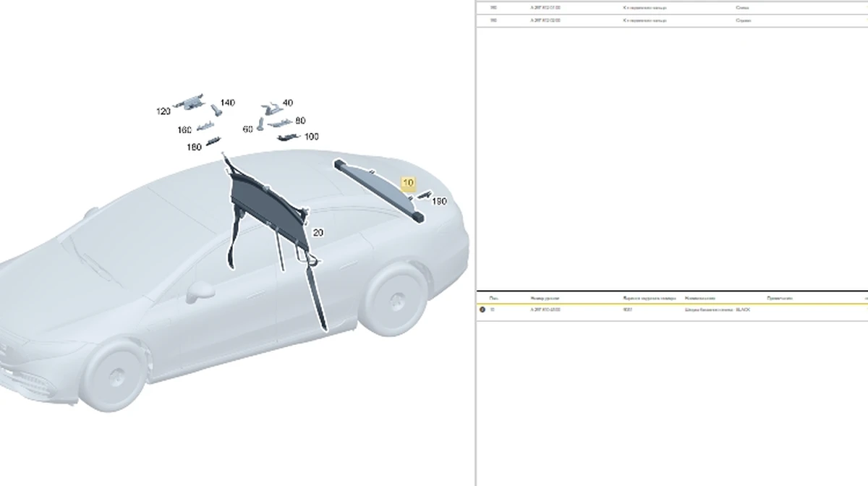Click part callout 40 in the diagram
The height and width of the screenshot is (486, 868).
288,103
